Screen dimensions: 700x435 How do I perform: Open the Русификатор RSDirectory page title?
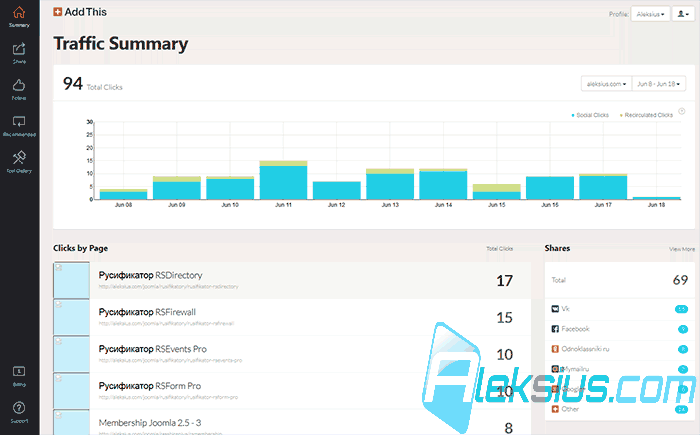(150, 276)
